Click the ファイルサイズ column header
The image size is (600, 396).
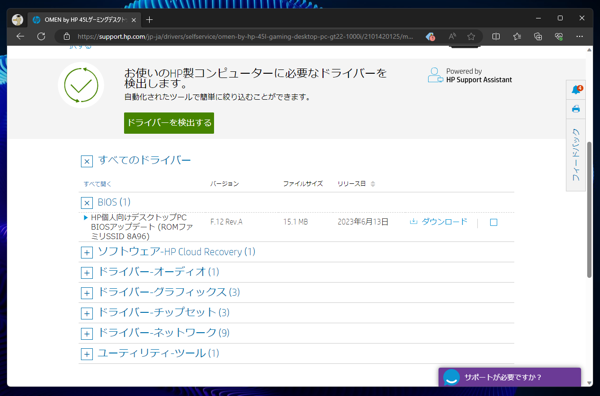303,184
